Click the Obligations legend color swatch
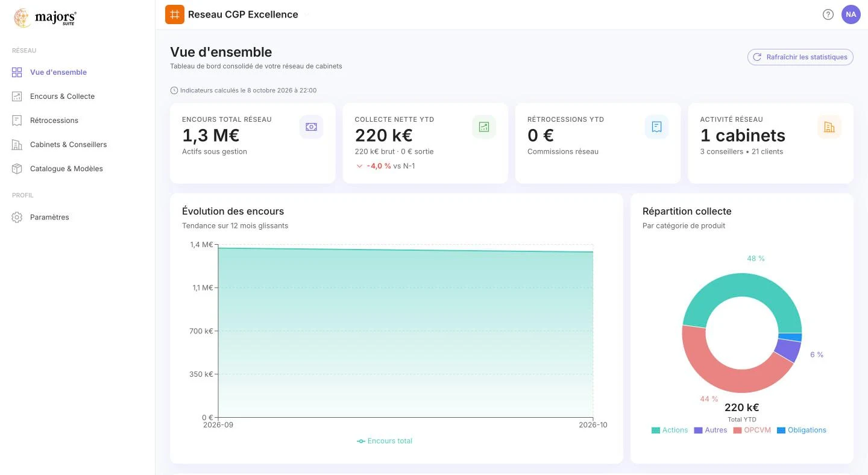The image size is (868, 475). pos(781,430)
